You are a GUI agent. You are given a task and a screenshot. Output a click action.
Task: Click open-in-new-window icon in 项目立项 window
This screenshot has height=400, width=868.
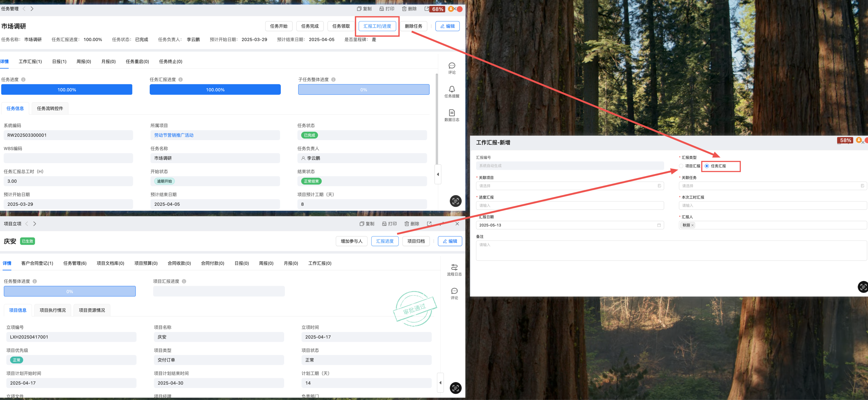tap(429, 224)
